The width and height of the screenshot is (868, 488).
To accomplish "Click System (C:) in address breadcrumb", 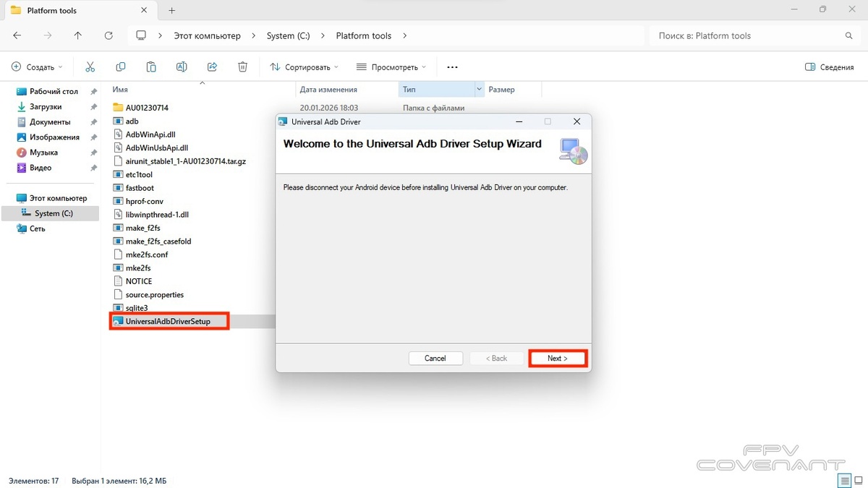I will click(x=289, y=35).
